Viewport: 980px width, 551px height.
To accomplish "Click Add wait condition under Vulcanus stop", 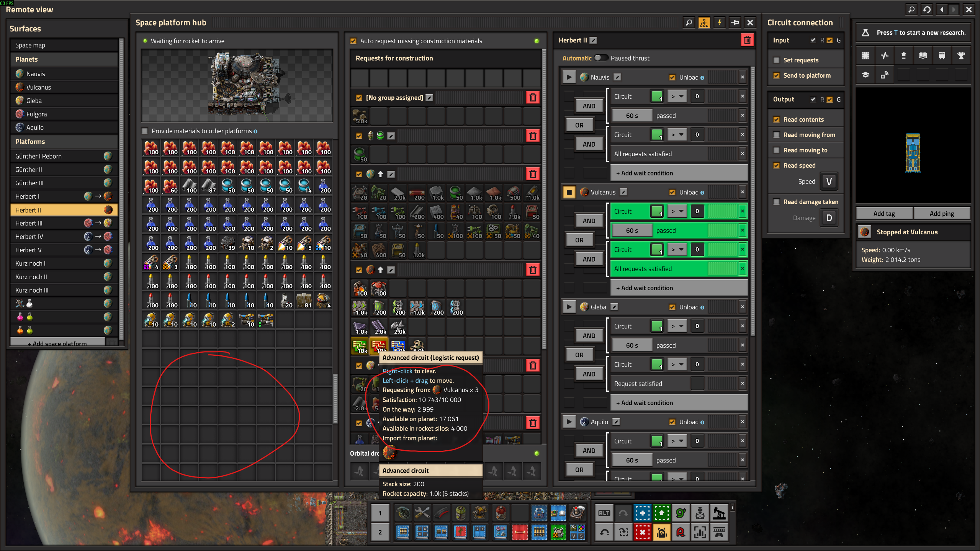I will [679, 288].
